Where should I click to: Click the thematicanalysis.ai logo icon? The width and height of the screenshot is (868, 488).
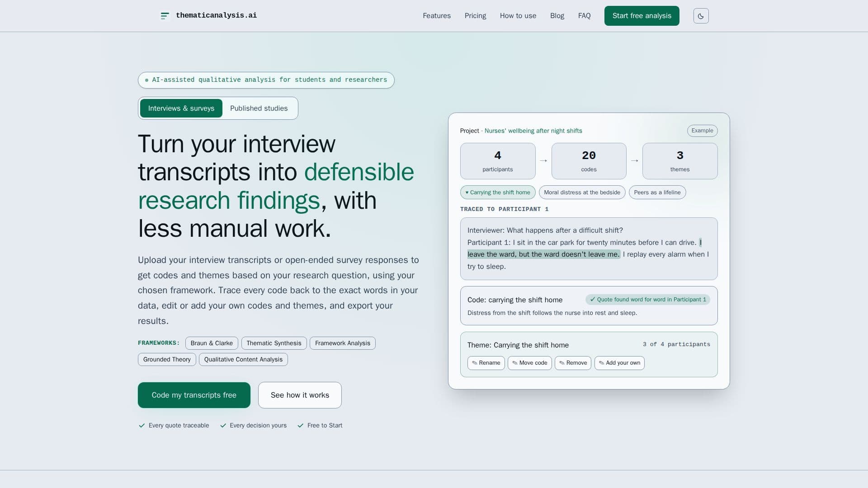(x=165, y=16)
